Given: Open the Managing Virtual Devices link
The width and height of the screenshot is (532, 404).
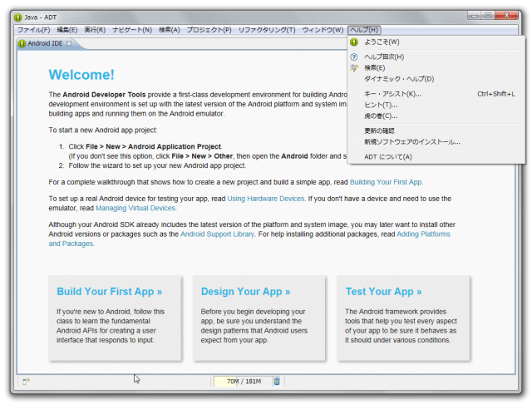Looking at the screenshot, I should (135, 208).
